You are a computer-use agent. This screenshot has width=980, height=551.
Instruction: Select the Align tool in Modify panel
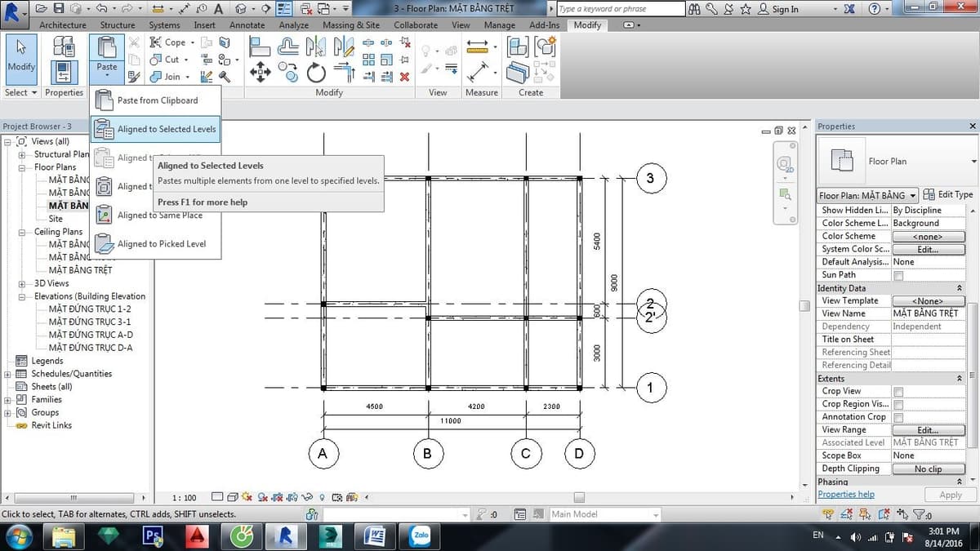coord(260,47)
